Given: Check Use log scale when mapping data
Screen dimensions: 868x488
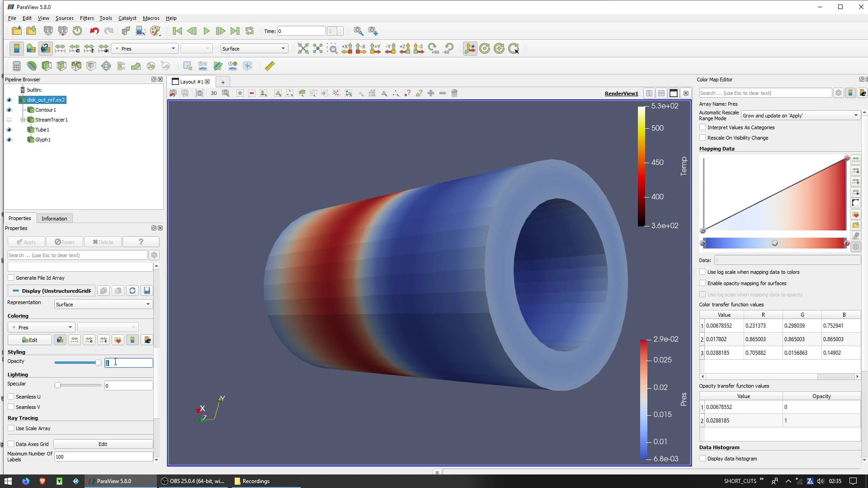Looking at the screenshot, I should click(703, 272).
